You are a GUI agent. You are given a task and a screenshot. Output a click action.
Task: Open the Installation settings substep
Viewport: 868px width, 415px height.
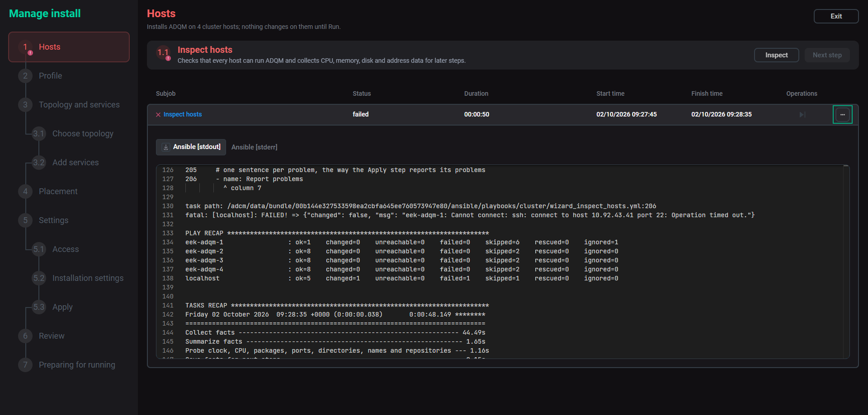coord(88,278)
